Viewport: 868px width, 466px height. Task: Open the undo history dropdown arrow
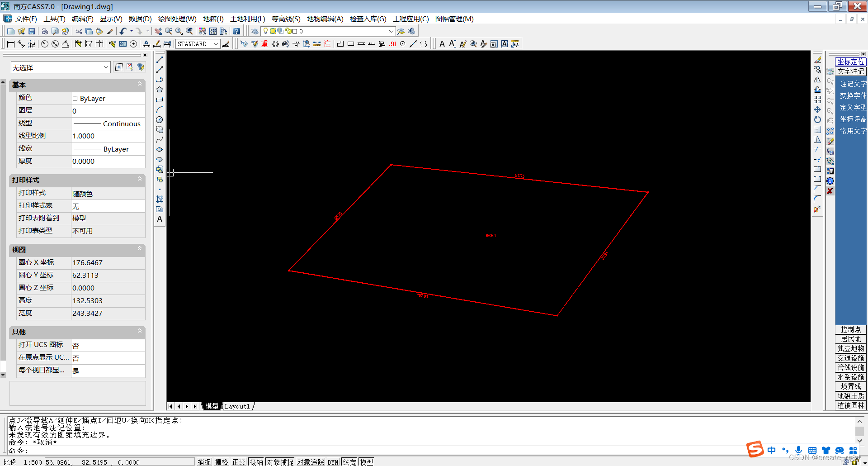(x=132, y=31)
